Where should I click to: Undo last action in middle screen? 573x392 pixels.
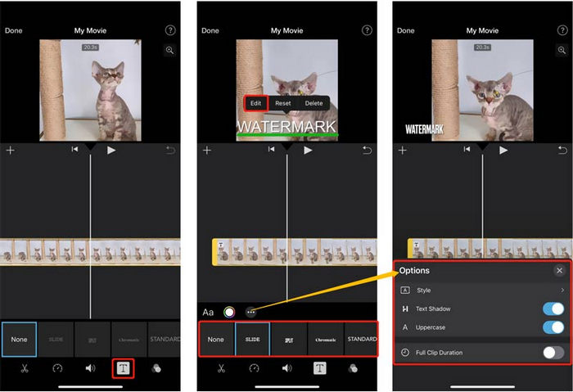(x=367, y=150)
